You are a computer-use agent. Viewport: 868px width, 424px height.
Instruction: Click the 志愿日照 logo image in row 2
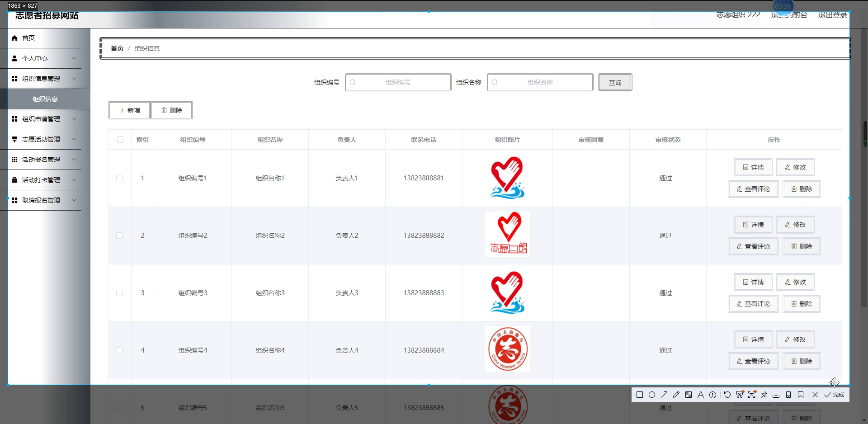(x=507, y=234)
